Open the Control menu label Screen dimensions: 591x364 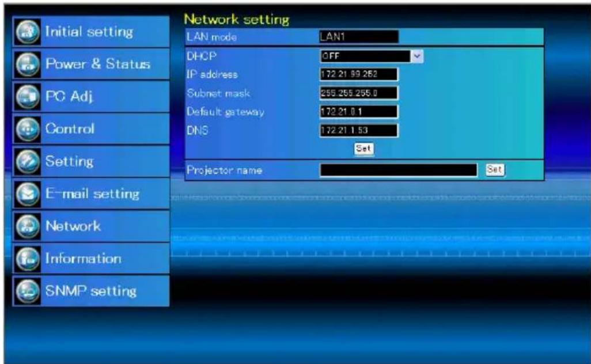coord(70,129)
